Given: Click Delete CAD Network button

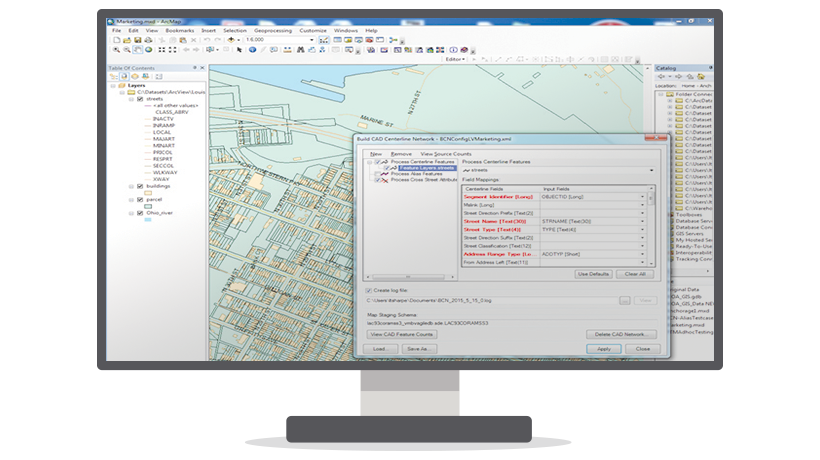Looking at the screenshot, I should pos(621,334).
